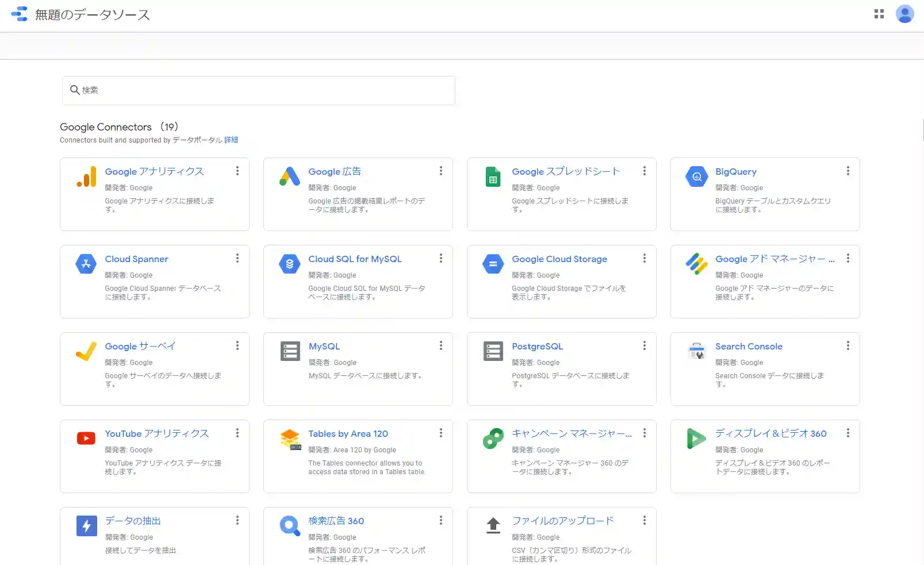The width and height of the screenshot is (924, 565).
Task: Click the Search Console icon
Action: coord(696,351)
